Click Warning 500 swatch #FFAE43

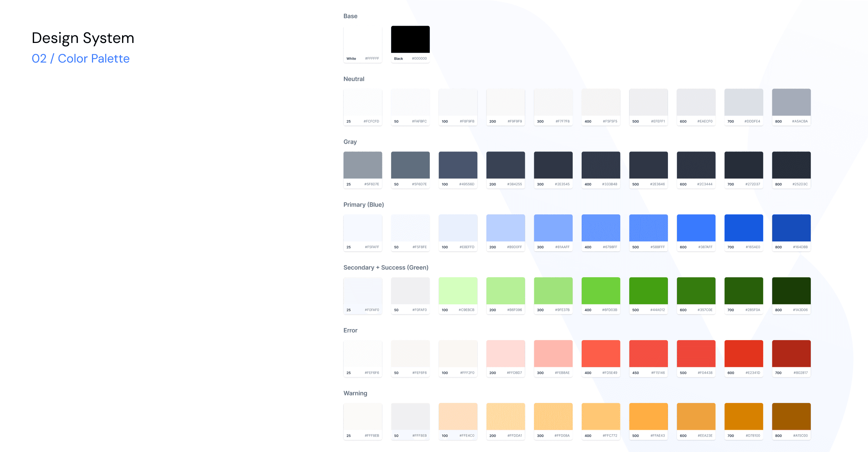coord(648,417)
